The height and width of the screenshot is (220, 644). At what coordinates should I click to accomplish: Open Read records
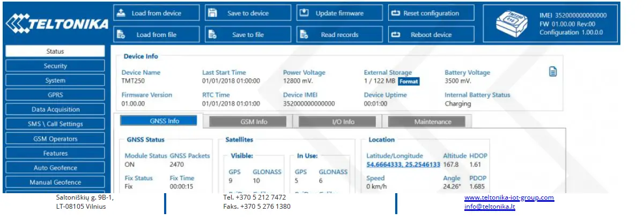(339, 34)
